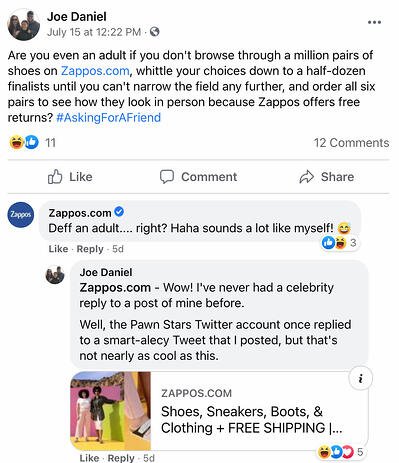Open the link preview info icon
This screenshot has height=463, width=399.
click(x=360, y=379)
